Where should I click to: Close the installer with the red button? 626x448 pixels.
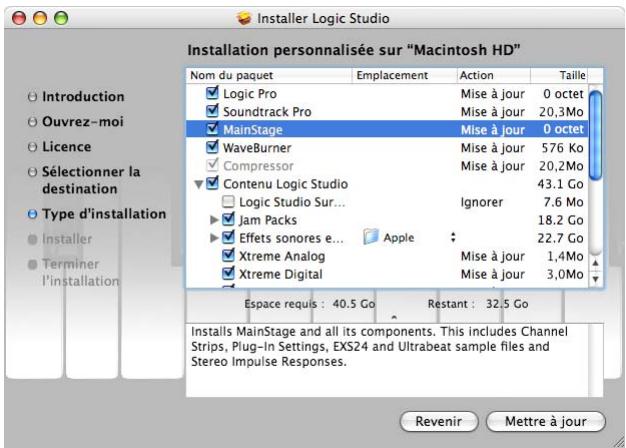click(x=19, y=18)
